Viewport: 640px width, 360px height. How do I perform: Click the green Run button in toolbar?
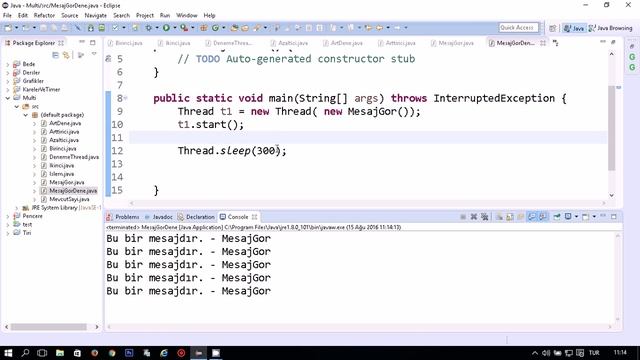click(x=166, y=28)
